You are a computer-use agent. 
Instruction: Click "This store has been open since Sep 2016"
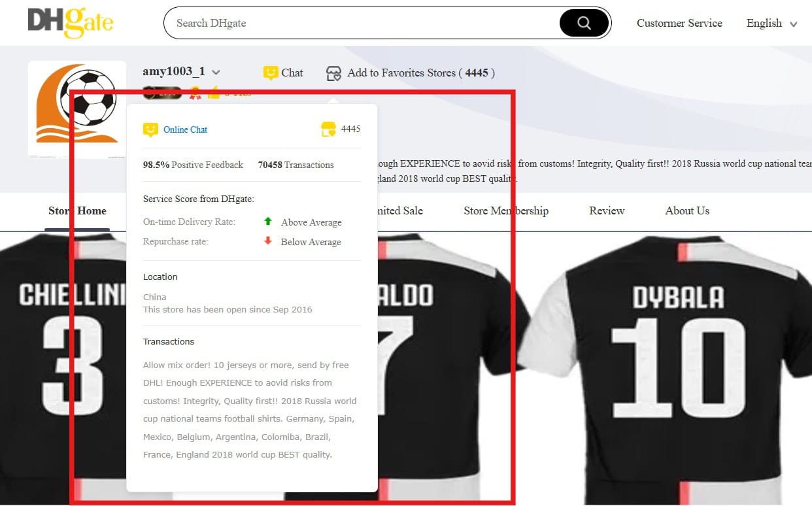pyautogui.click(x=228, y=309)
